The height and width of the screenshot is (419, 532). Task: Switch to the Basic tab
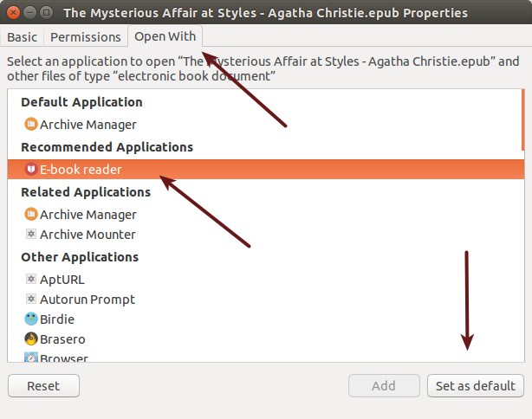point(22,37)
